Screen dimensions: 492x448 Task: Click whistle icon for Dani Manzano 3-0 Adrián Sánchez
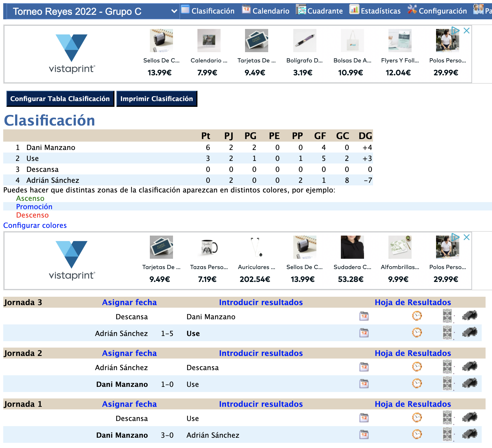[x=469, y=434]
